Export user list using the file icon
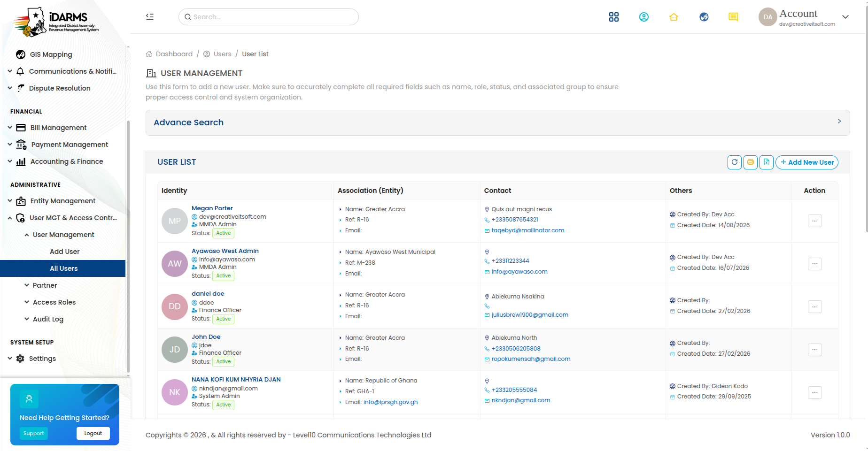The image size is (868, 451). pos(767,162)
